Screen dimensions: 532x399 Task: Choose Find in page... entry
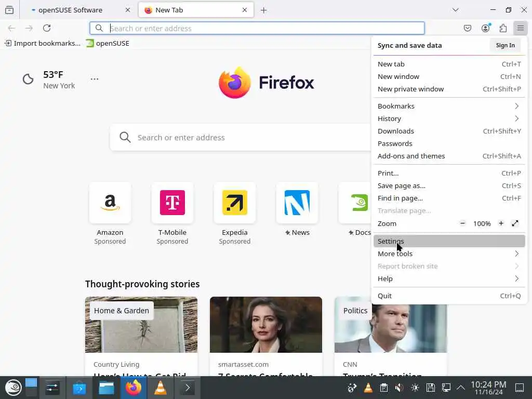click(449, 198)
